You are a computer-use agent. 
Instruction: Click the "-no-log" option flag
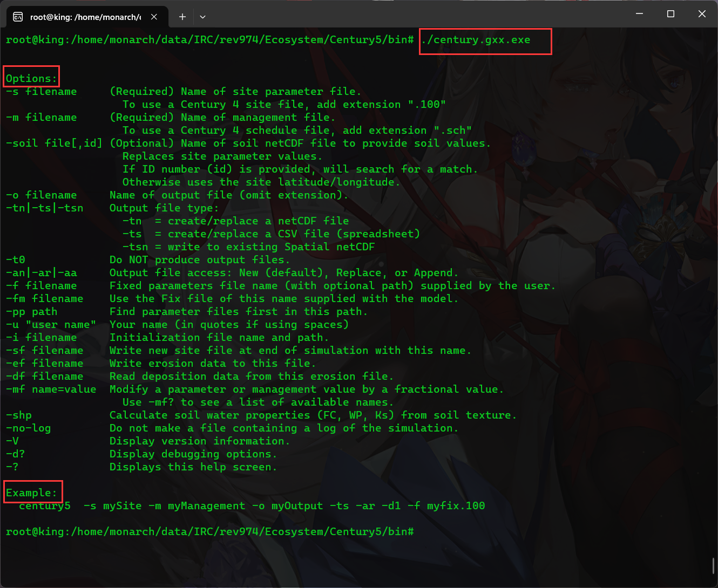pos(29,428)
